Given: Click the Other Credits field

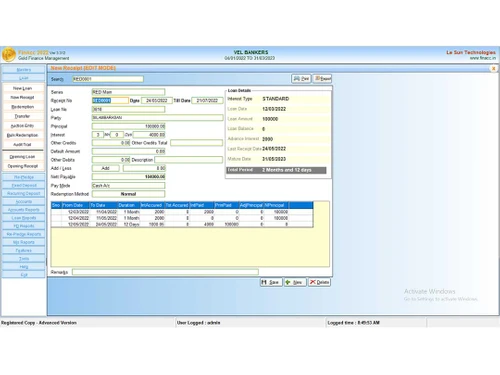Looking at the screenshot, I should pyautogui.click(x=111, y=143).
